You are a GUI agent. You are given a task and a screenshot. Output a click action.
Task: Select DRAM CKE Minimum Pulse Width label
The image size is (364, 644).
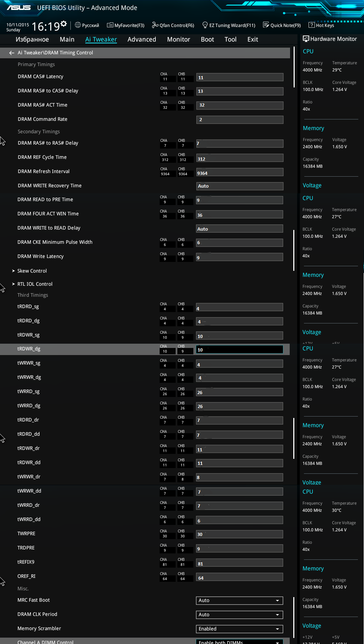click(x=55, y=242)
